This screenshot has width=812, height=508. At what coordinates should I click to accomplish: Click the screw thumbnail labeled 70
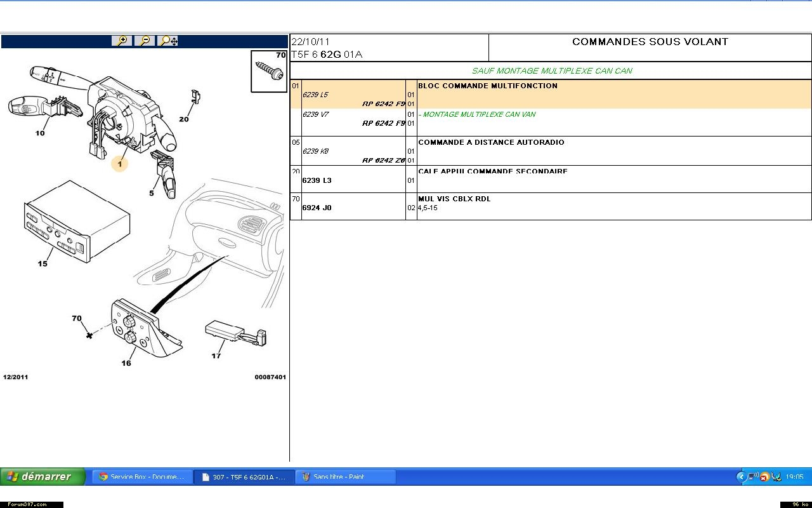[x=269, y=71]
